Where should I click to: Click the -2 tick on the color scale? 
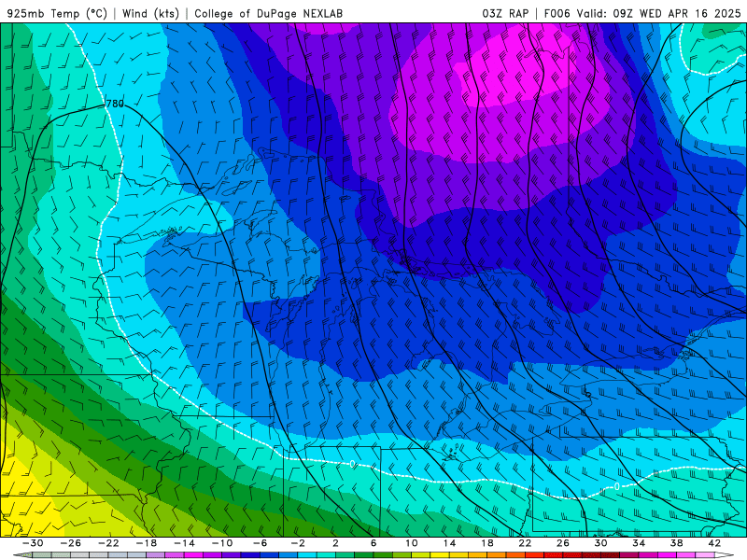tap(298, 543)
